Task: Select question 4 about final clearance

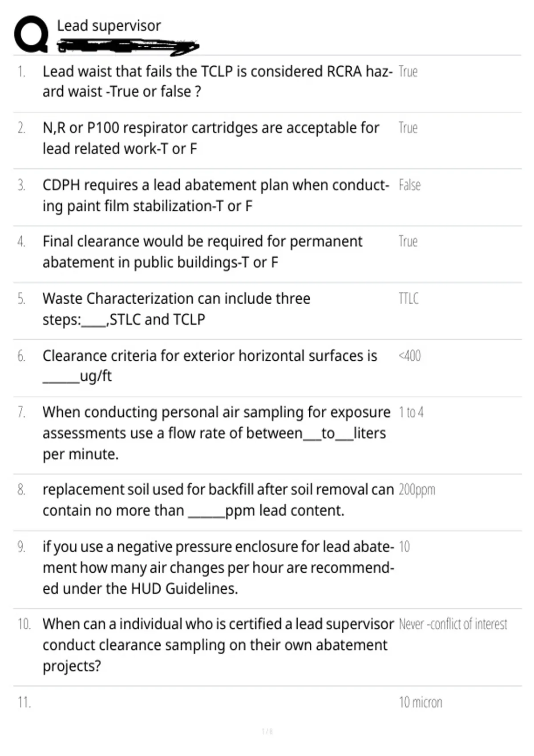Action: [202, 252]
